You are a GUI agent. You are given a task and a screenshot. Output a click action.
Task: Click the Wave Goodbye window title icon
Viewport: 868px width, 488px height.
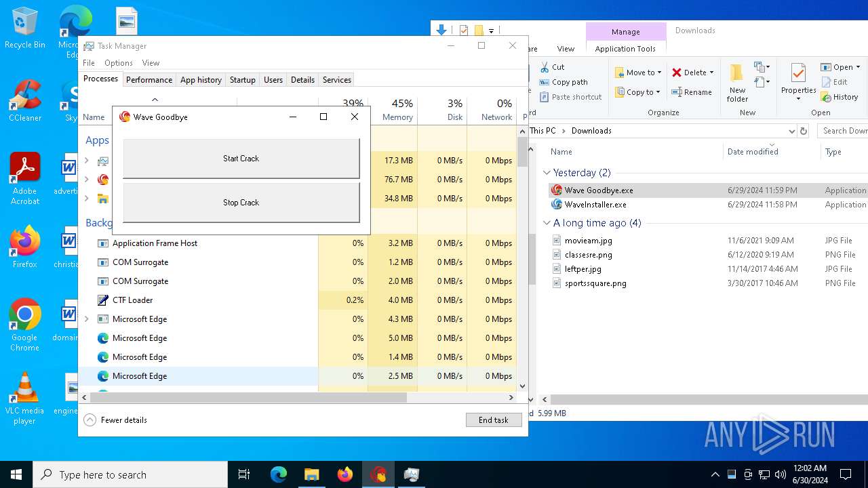(125, 117)
